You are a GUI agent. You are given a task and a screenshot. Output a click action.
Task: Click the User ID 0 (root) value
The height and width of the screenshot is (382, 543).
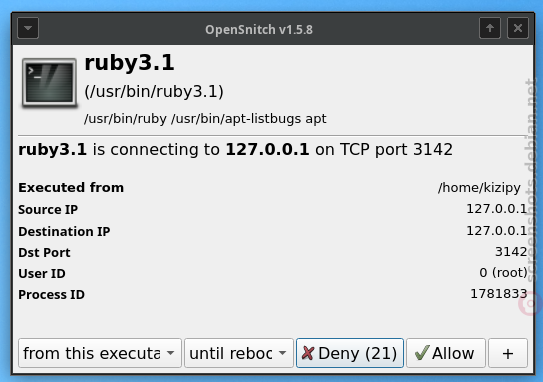click(x=503, y=273)
